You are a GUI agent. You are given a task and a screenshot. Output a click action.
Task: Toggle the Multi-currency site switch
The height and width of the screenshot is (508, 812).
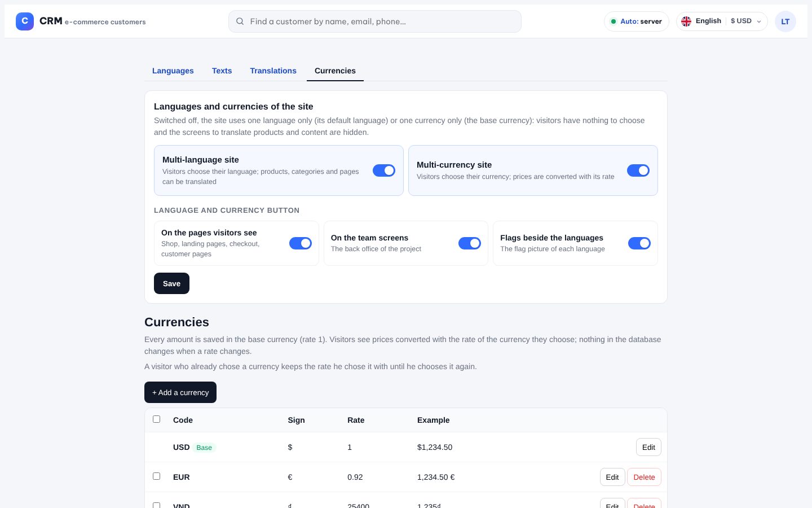point(638,170)
